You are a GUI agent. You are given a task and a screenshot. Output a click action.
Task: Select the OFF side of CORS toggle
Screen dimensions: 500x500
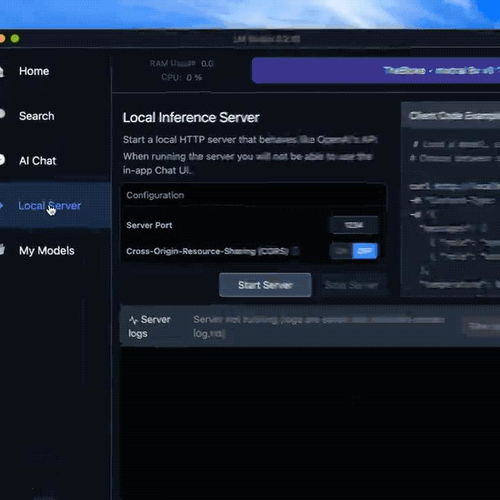coord(365,251)
